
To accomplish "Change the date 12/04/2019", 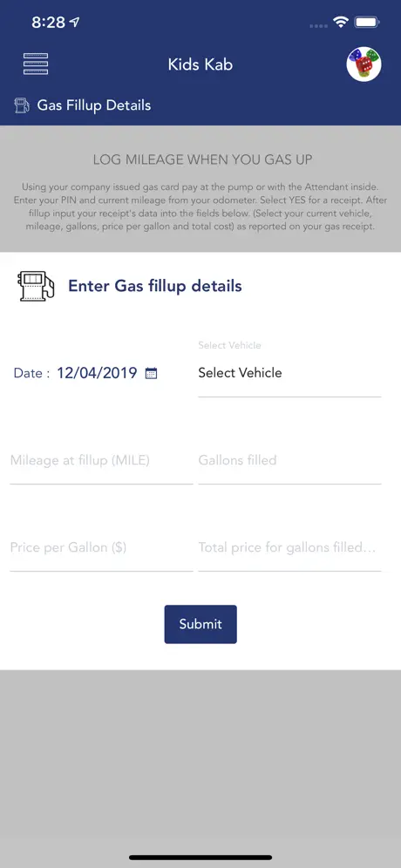I will click(x=97, y=372).
